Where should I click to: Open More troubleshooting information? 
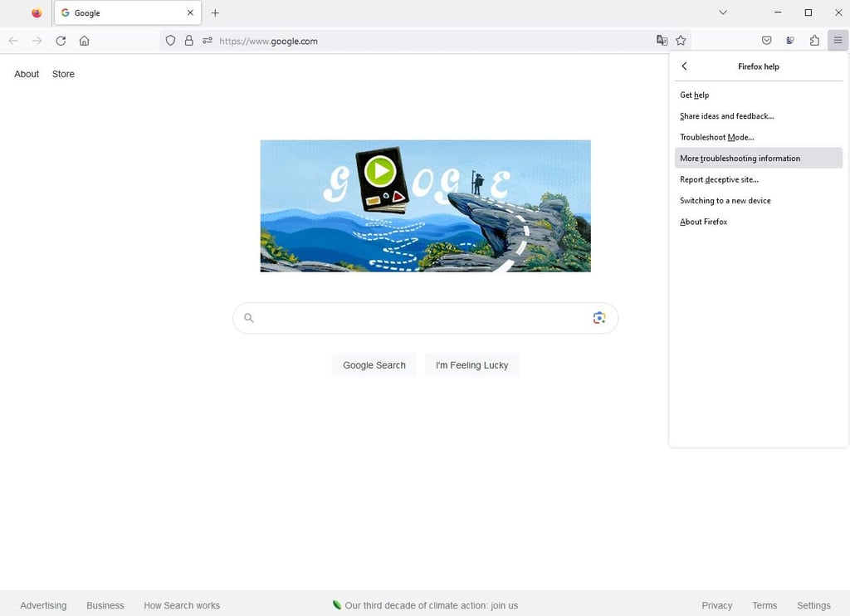point(759,159)
